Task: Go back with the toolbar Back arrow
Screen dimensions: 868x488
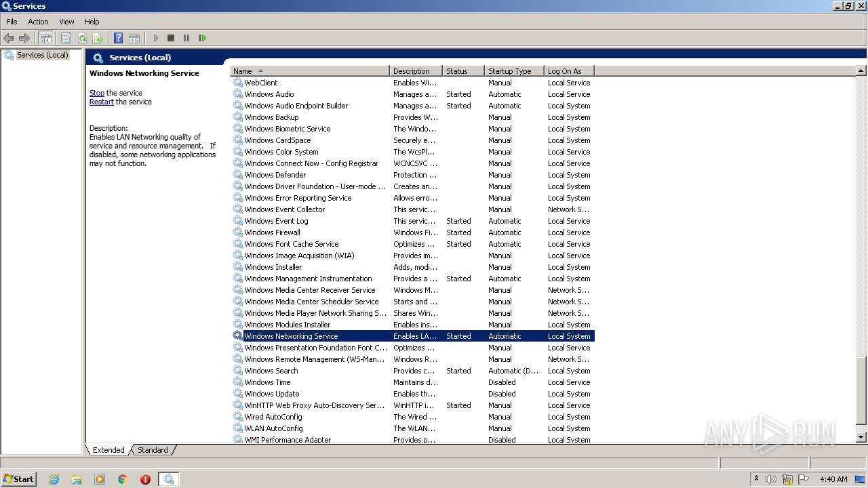Action: (x=9, y=38)
